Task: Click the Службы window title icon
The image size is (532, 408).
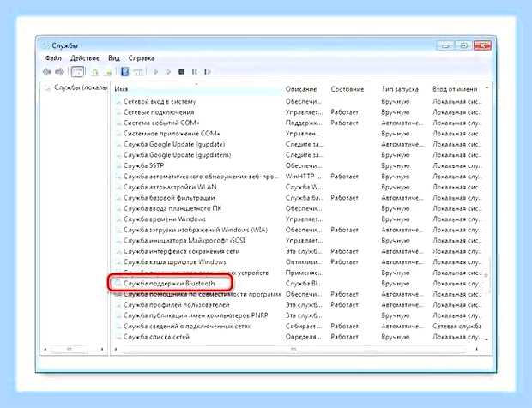Action: (45, 45)
